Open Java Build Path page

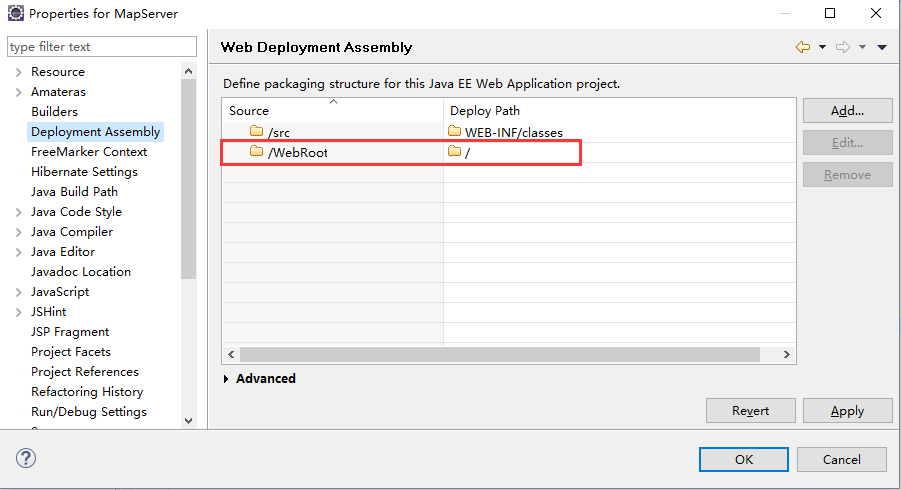coord(75,192)
